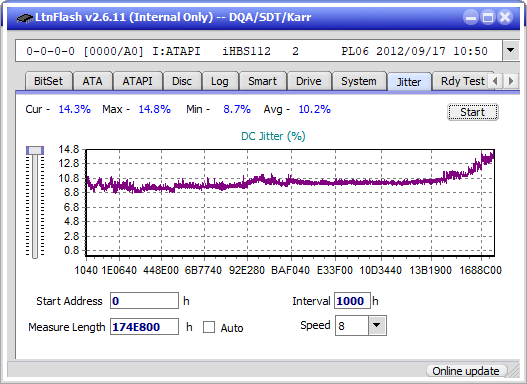Open the ATAPI tab
The width and height of the screenshot is (527, 384).
click(137, 81)
